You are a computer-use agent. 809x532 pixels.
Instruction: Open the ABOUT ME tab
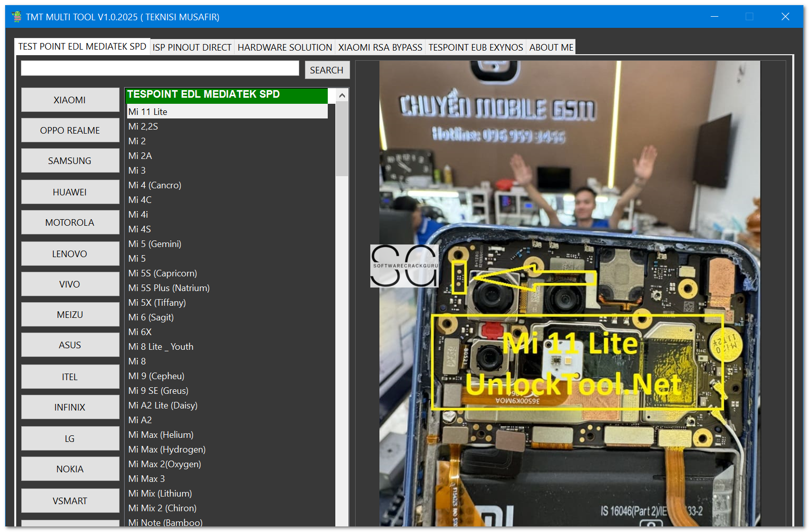tap(551, 47)
